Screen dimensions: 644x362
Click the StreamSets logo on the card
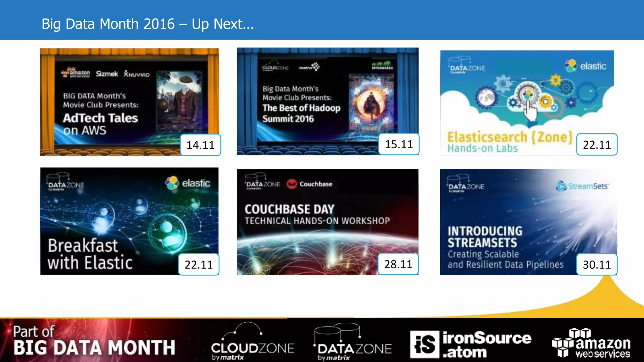click(x=582, y=186)
